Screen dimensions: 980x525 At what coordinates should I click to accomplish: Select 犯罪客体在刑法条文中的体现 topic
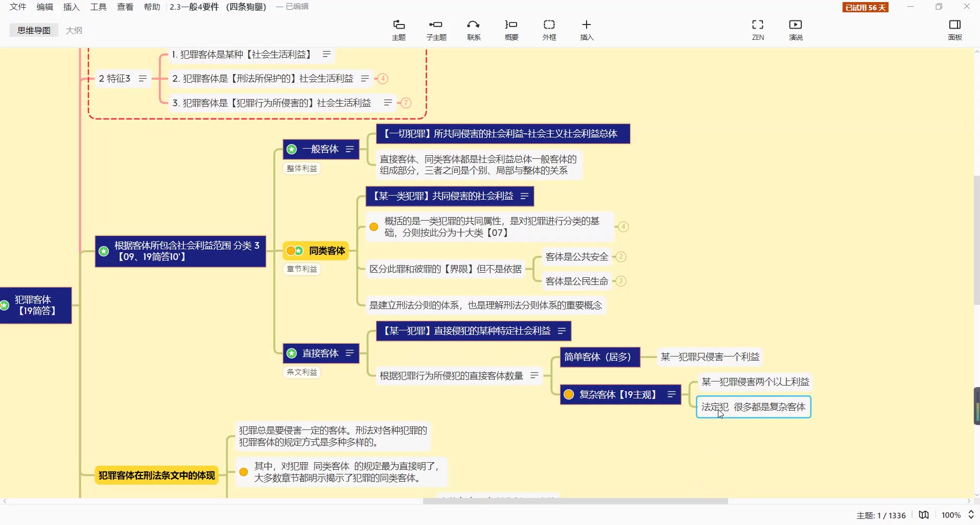(156, 475)
